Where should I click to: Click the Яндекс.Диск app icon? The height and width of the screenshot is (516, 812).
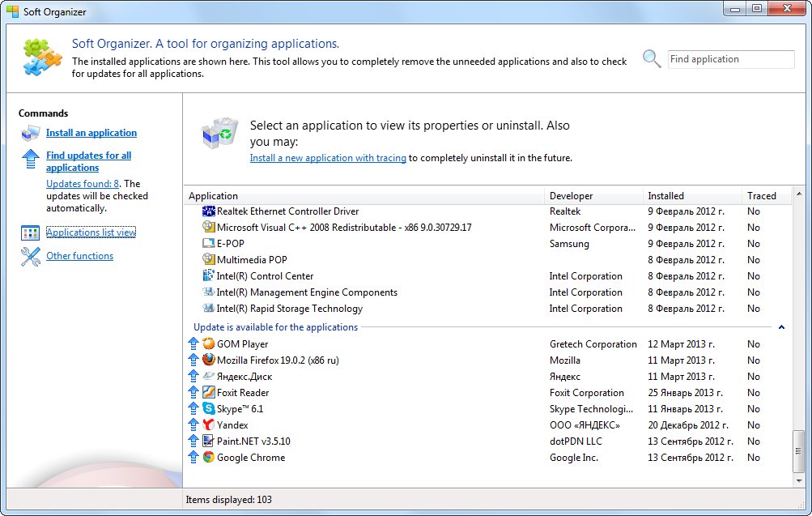[209, 376]
